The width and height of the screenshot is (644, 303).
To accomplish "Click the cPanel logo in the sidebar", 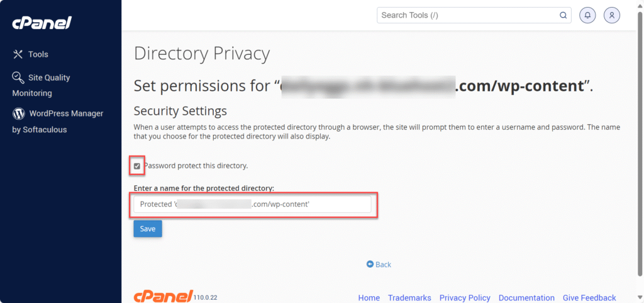I will [42, 23].
